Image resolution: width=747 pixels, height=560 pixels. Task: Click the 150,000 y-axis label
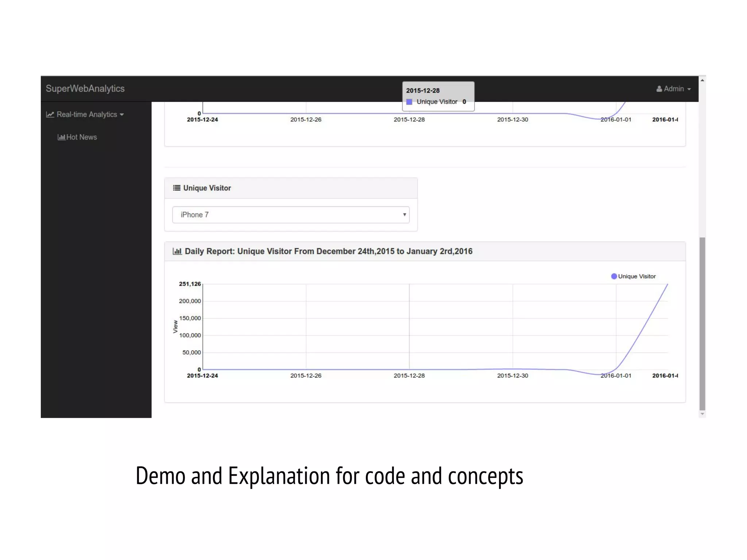pos(190,318)
